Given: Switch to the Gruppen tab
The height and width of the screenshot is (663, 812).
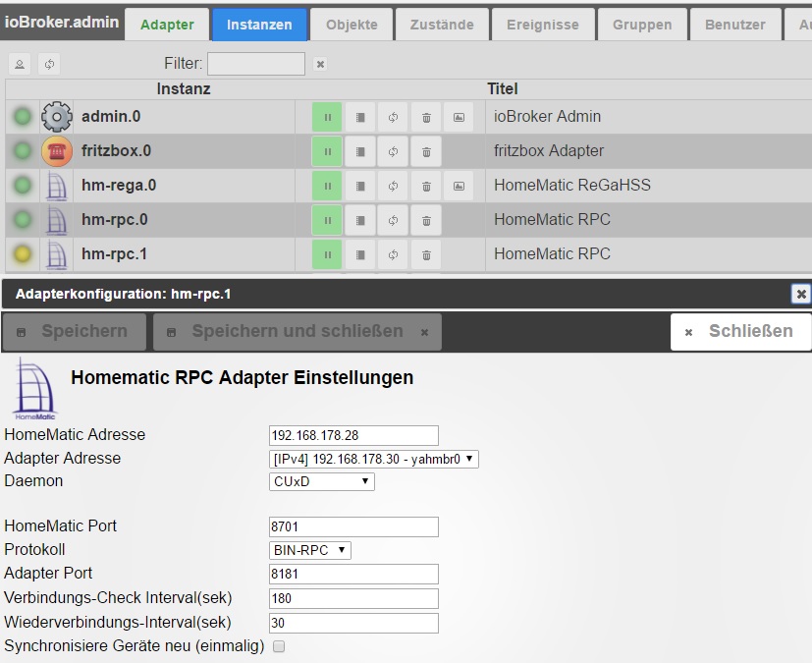Looking at the screenshot, I should (642, 25).
